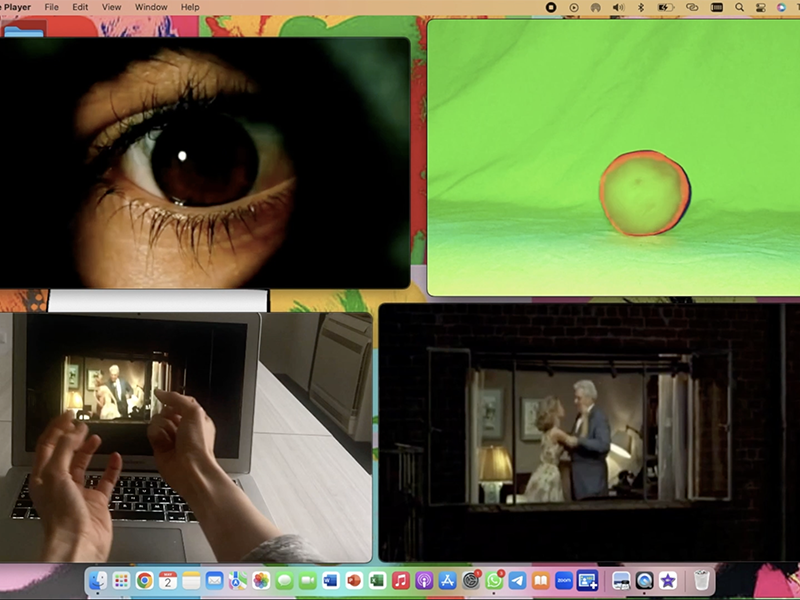This screenshot has height=600, width=800.
Task: Open Notes from the Dock
Action: pyautogui.click(x=191, y=580)
